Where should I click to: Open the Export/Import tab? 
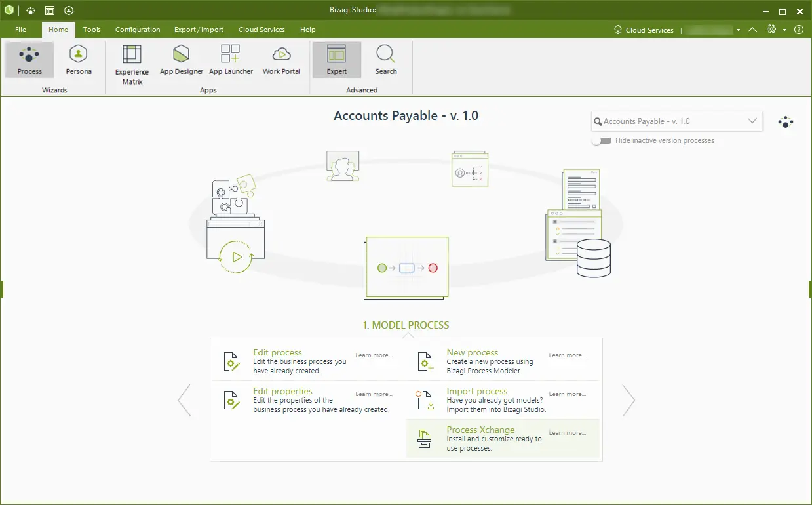pos(199,30)
